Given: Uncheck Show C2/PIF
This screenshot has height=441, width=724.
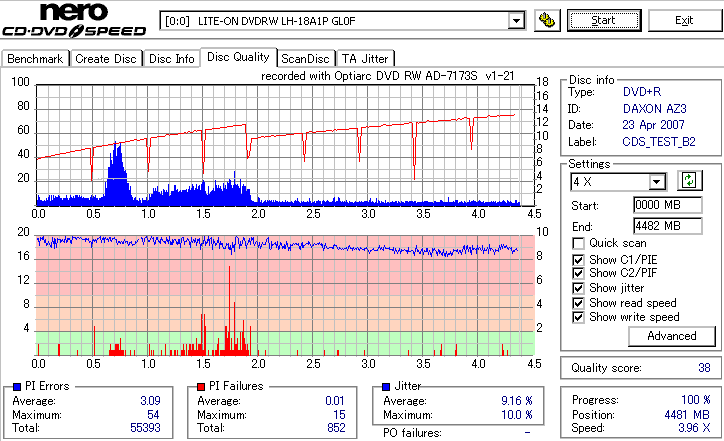Looking at the screenshot, I should 578,273.
